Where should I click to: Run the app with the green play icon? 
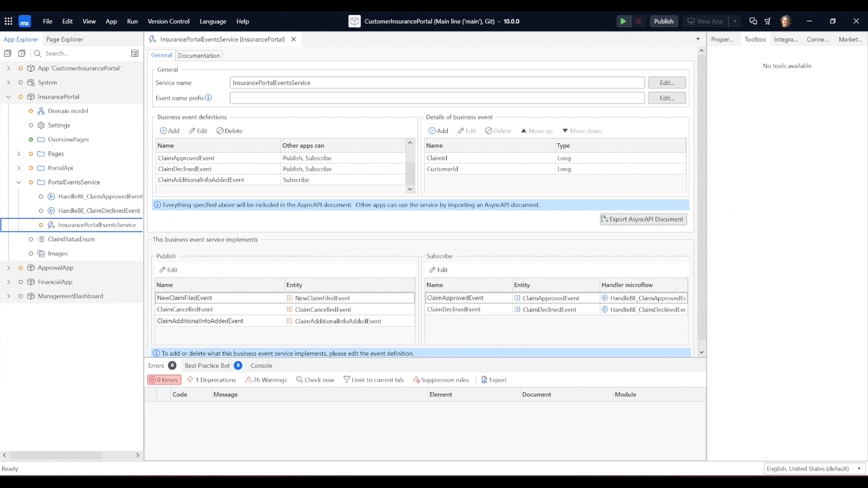click(x=623, y=21)
